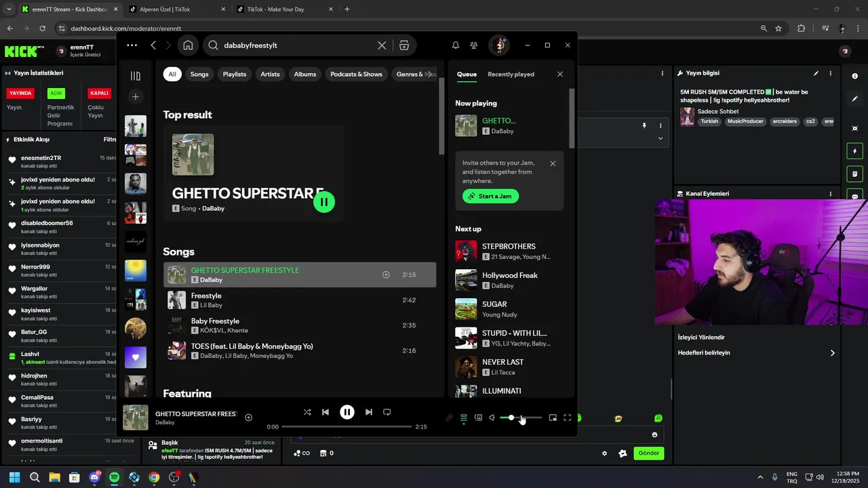Image resolution: width=868 pixels, height=488 pixels.
Task: Open the Spotify profile avatar menu
Action: (x=500, y=45)
